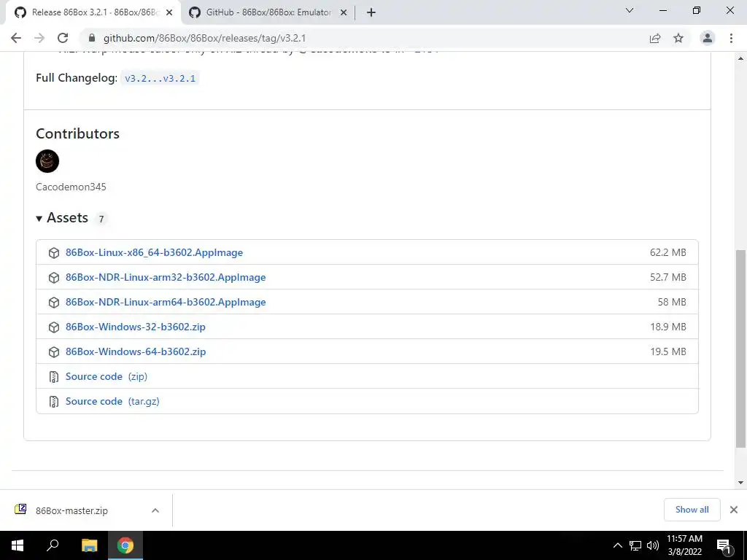
Task: Switch to the GitHub 86Box/86Box Emulator tab
Action: tap(268, 12)
